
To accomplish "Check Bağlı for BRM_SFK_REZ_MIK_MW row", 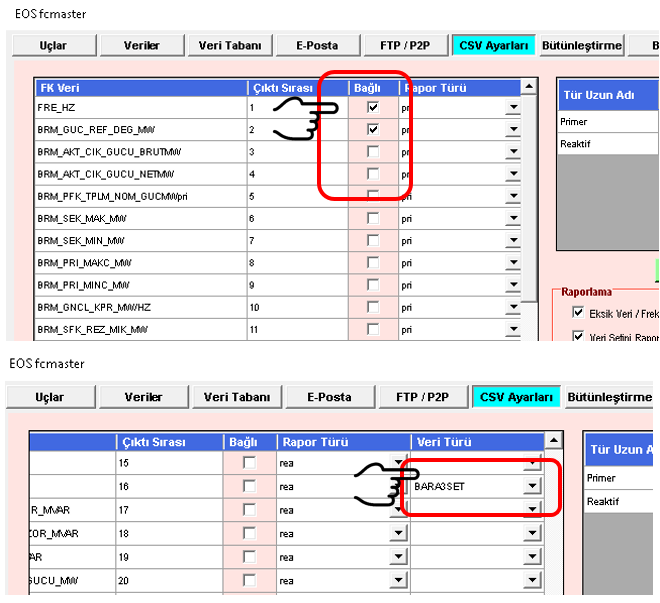I will [x=373, y=329].
